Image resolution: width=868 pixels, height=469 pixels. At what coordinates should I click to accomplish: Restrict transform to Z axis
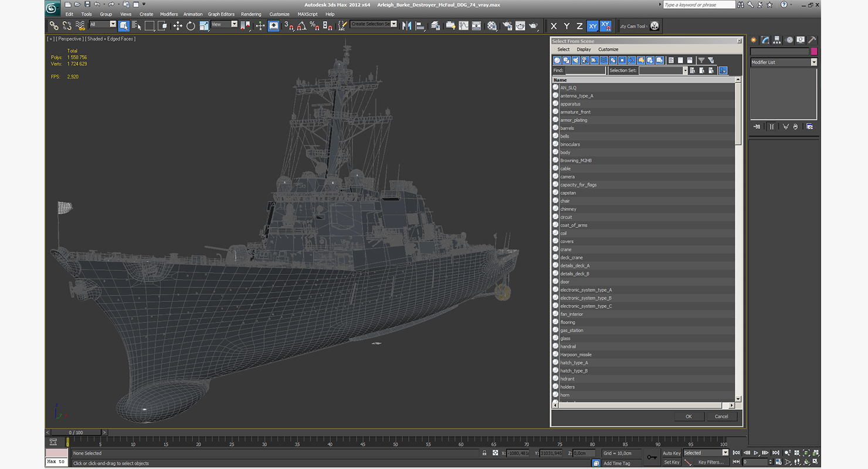(579, 26)
